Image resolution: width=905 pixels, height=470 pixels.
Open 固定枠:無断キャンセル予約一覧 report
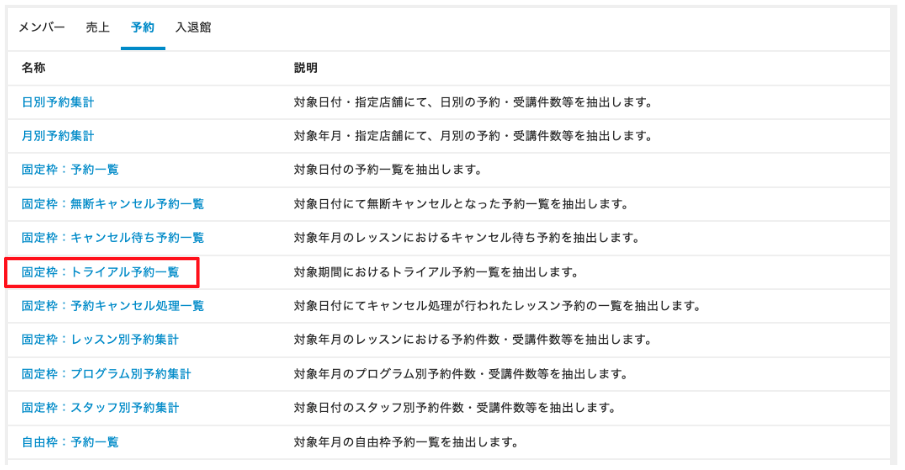[x=113, y=204]
